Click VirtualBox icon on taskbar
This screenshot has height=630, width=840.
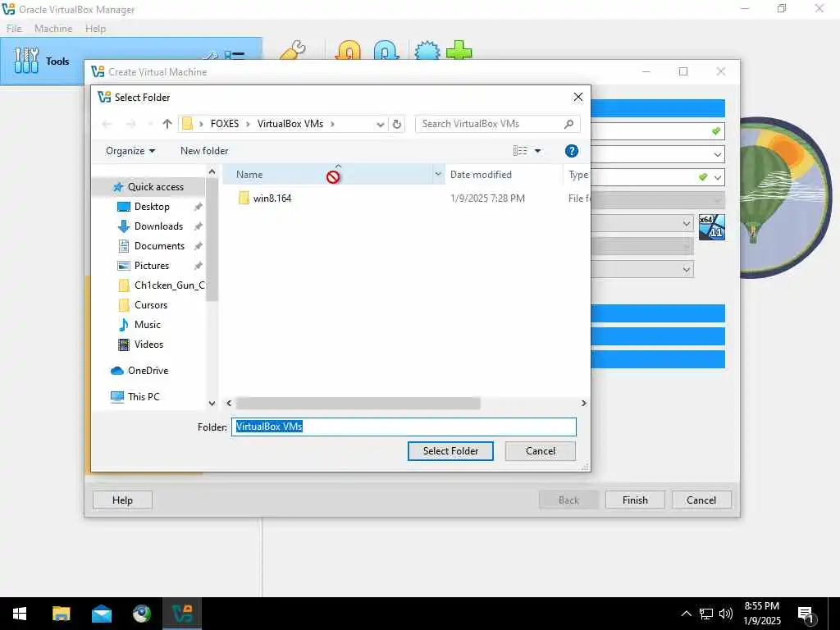182,614
